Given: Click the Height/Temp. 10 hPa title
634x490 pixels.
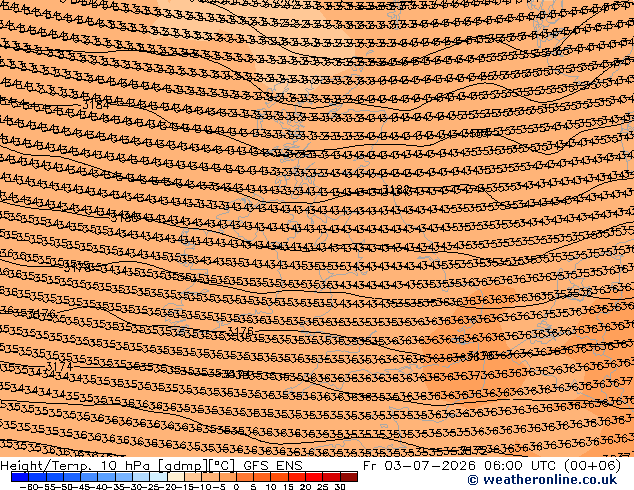Looking at the screenshot, I should coord(77,466).
